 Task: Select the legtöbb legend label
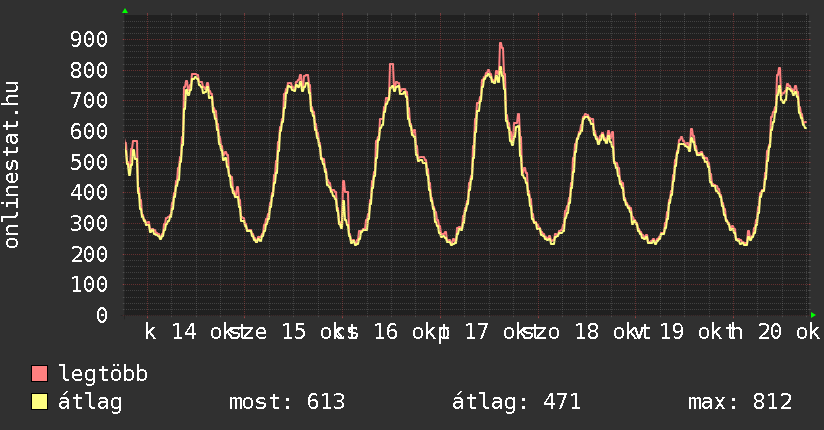tap(104, 374)
